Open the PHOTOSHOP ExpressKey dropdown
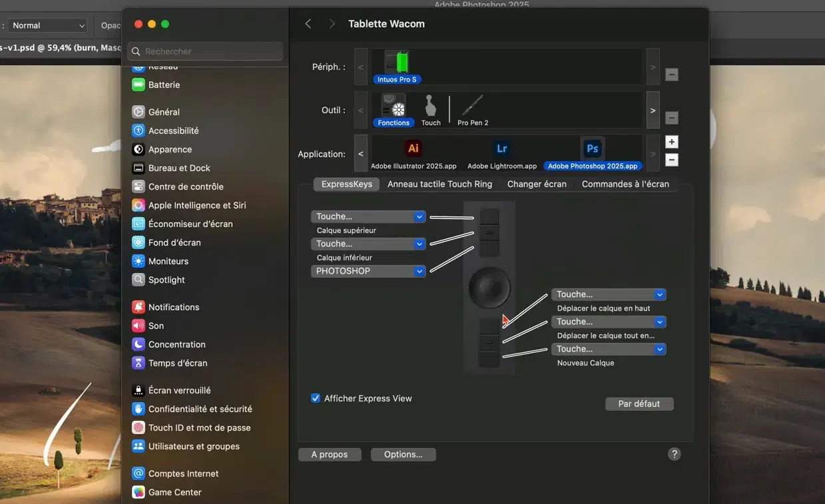This screenshot has width=825, height=504. coord(368,271)
